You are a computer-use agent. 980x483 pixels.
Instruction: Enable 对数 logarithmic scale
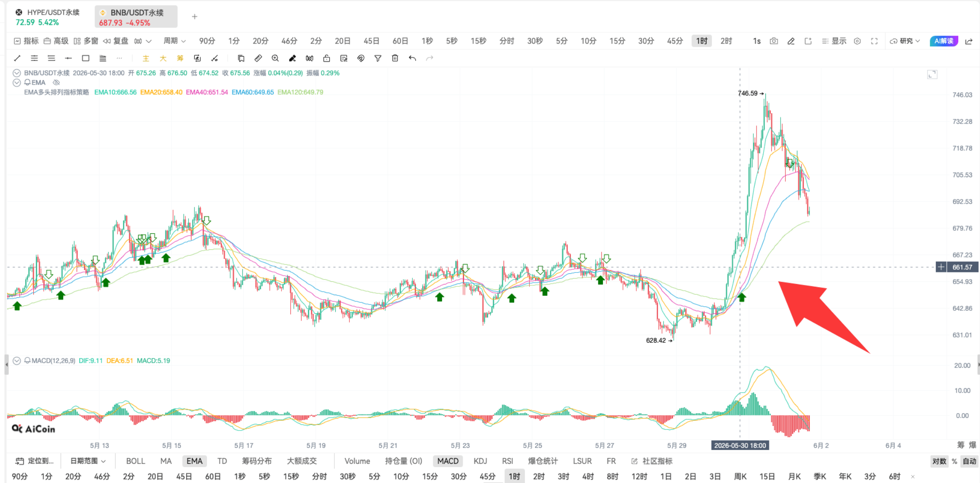tap(939, 461)
